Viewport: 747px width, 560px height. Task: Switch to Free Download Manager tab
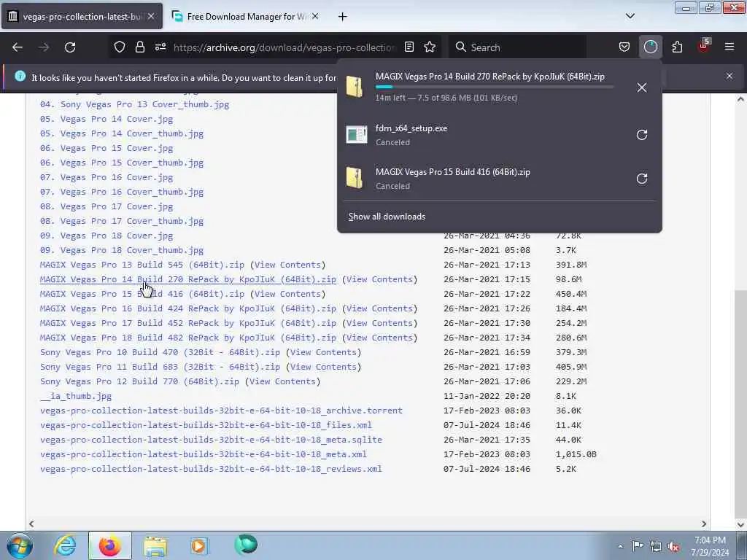coord(245,17)
